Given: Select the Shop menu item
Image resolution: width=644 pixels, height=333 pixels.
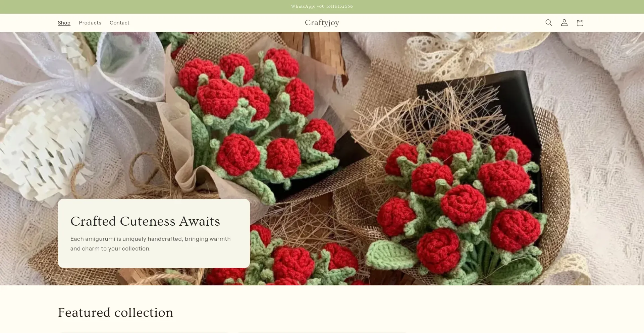Looking at the screenshot, I should click(x=64, y=23).
